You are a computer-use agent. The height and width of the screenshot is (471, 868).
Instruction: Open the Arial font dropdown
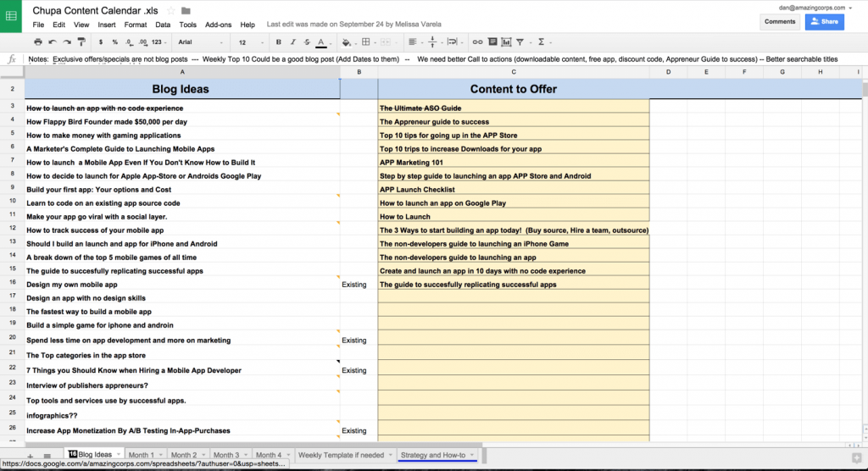coord(200,42)
